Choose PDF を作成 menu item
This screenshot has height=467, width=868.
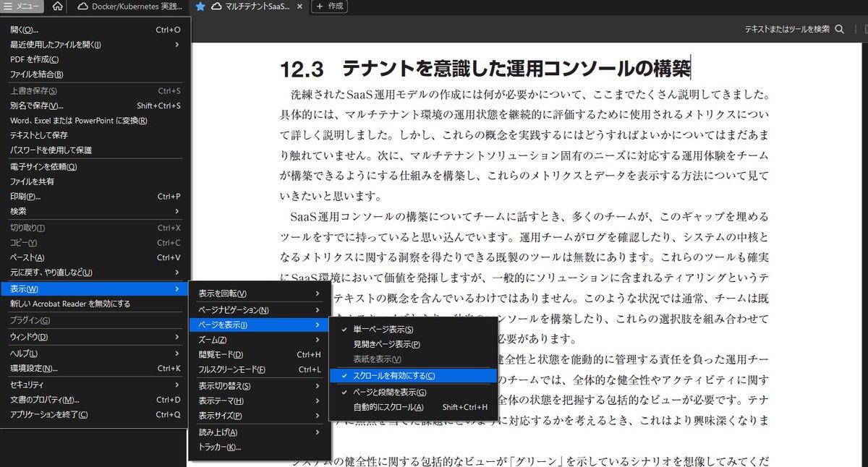(95, 59)
